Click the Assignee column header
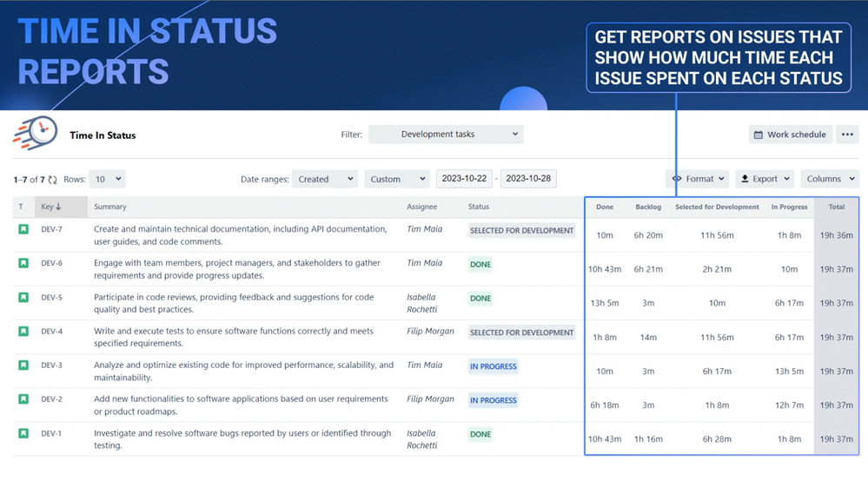This screenshot has width=868, height=487. (421, 207)
